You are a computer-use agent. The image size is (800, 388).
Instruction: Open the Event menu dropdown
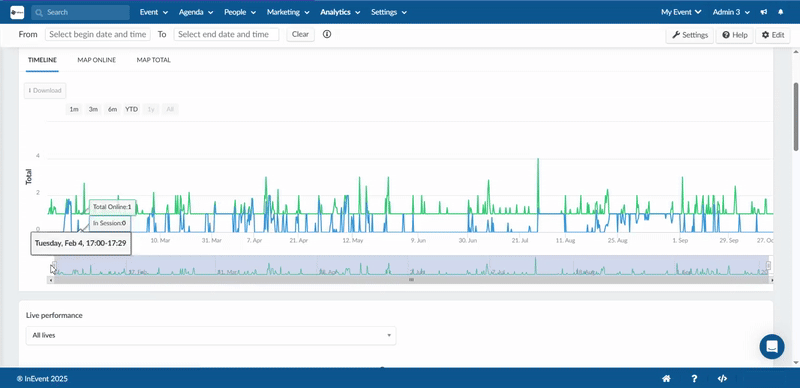coord(154,12)
